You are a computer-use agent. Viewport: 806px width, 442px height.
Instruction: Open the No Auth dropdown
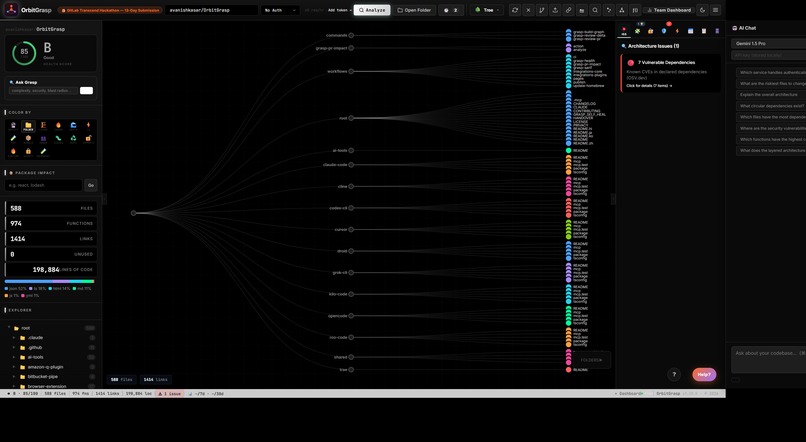[280, 10]
